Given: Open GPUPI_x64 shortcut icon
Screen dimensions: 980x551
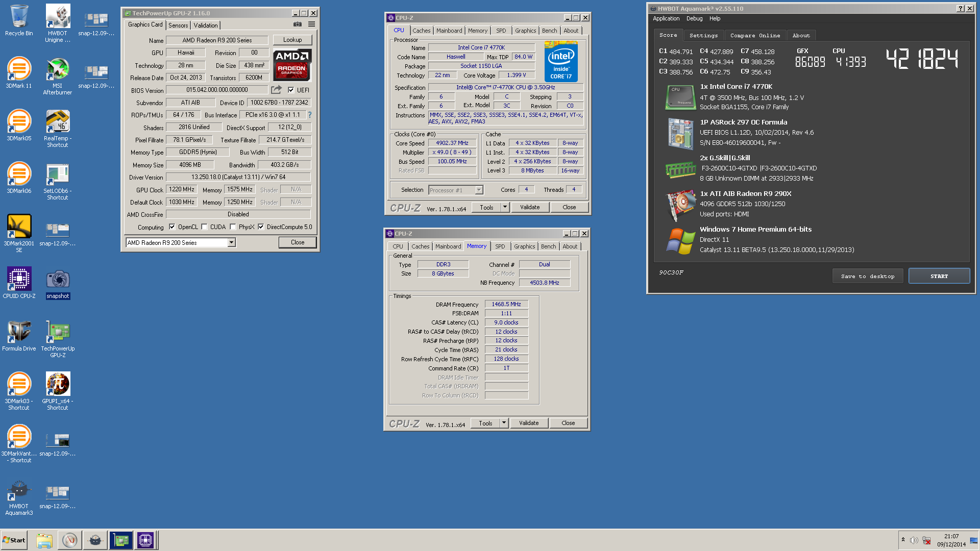Looking at the screenshot, I should point(58,391).
